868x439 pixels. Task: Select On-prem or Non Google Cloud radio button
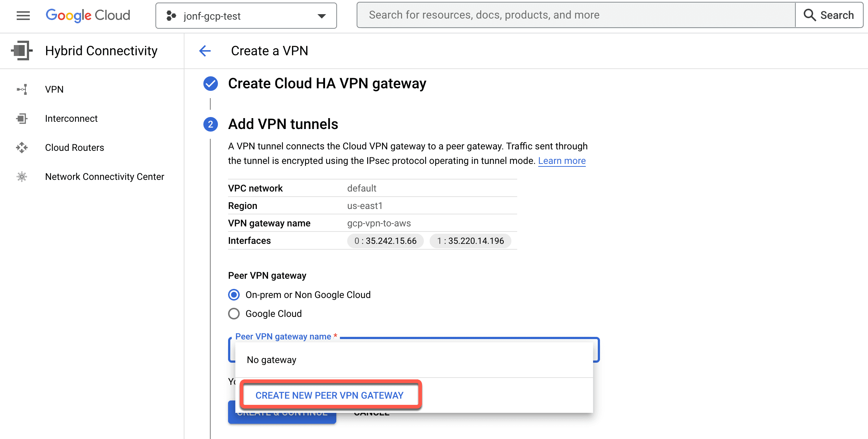click(234, 294)
